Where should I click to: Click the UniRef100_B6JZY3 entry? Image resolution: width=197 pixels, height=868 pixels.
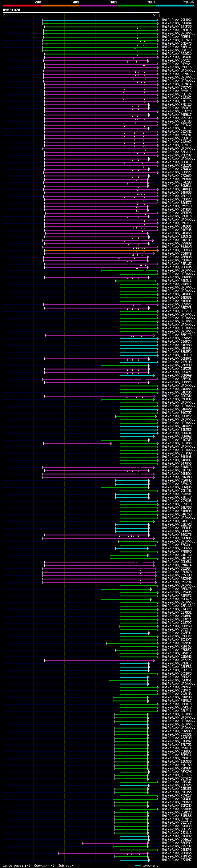(176, 111)
